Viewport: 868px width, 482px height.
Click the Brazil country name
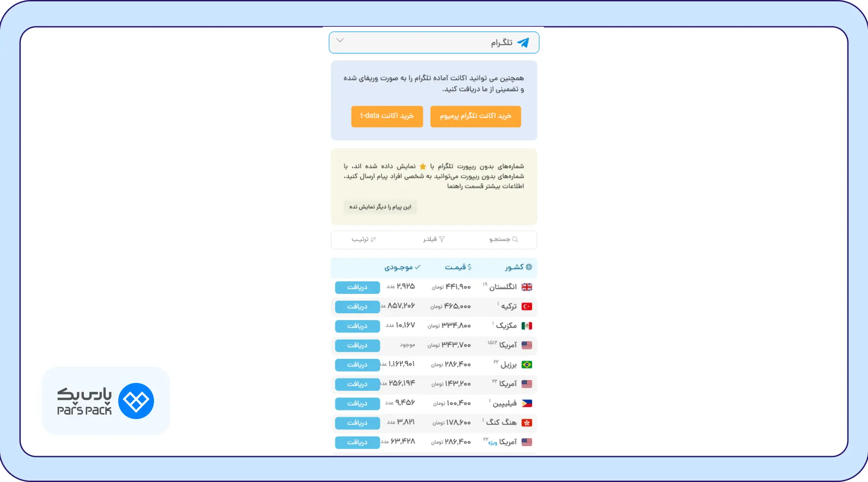click(x=509, y=365)
